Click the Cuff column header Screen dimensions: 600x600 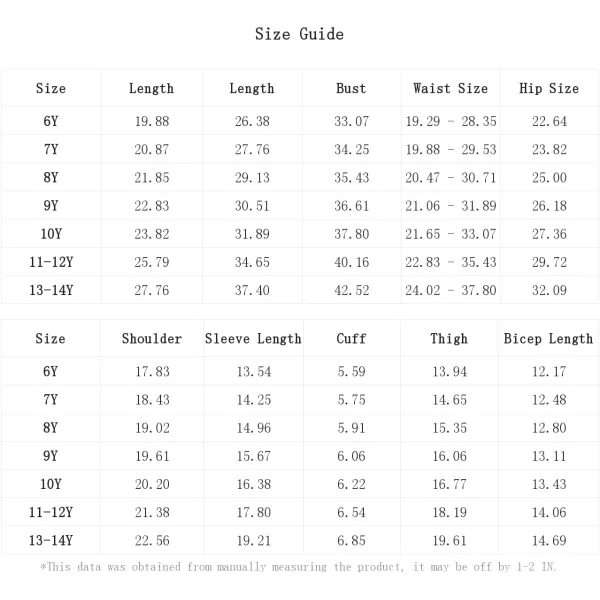[x=351, y=339]
